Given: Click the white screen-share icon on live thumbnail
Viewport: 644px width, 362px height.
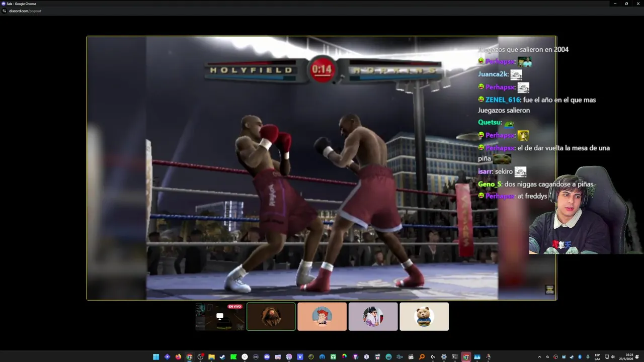Looking at the screenshot, I should click(x=220, y=316).
